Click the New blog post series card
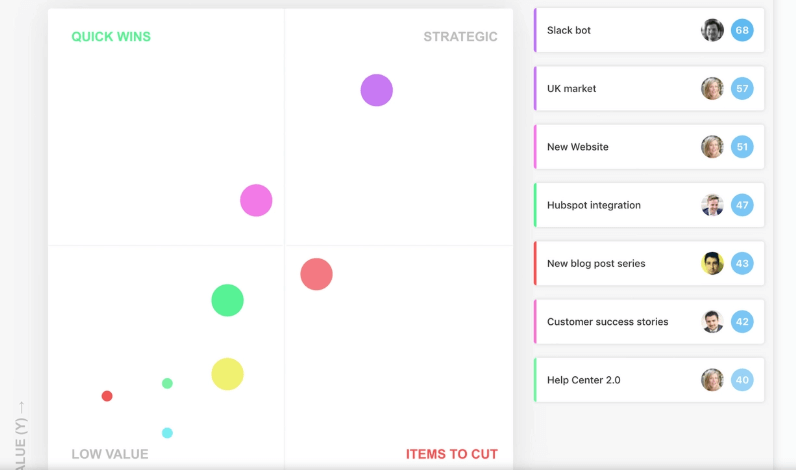 (649, 263)
